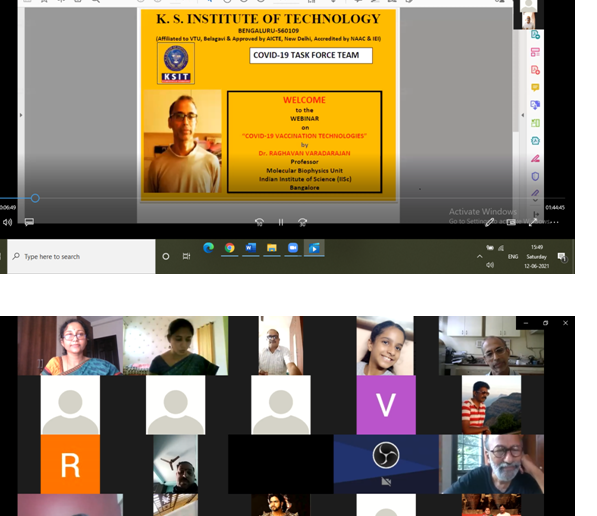Open the pink Redact pen tool

(535, 158)
